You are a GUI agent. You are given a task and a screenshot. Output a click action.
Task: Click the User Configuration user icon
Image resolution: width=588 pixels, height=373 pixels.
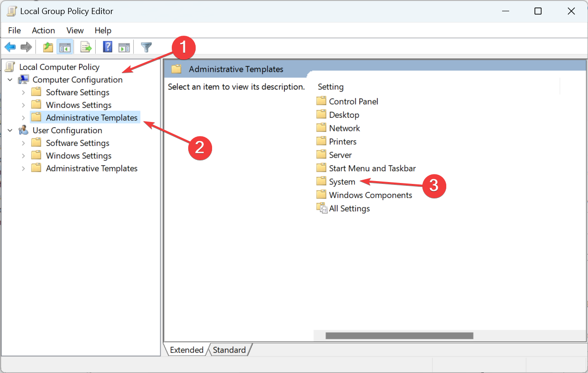pos(23,130)
